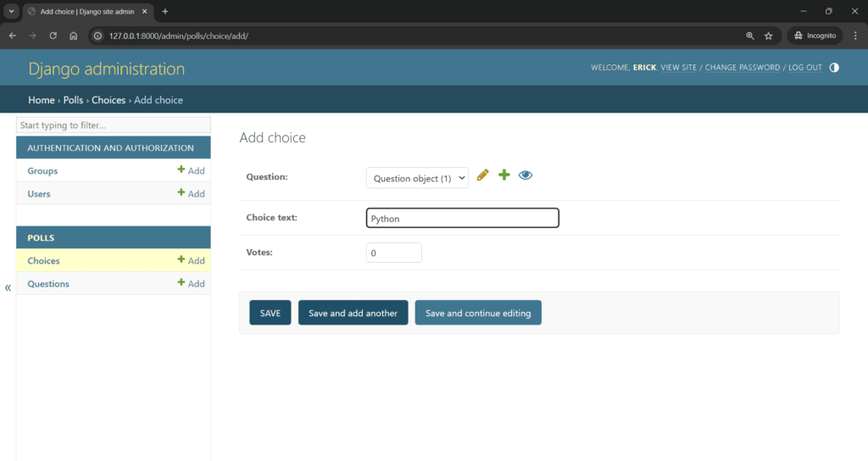Open Groups in the sidebar
Image resolution: width=868 pixels, height=461 pixels.
coord(42,170)
